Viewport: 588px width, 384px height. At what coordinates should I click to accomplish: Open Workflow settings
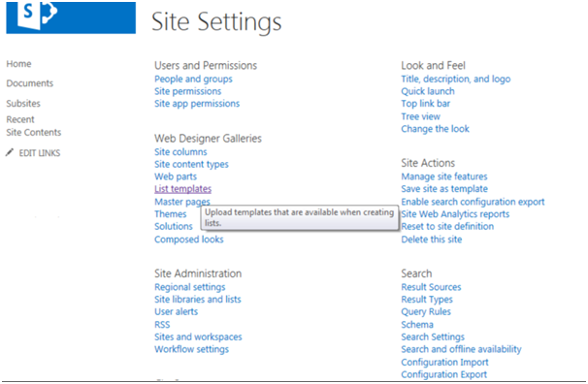(191, 349)
